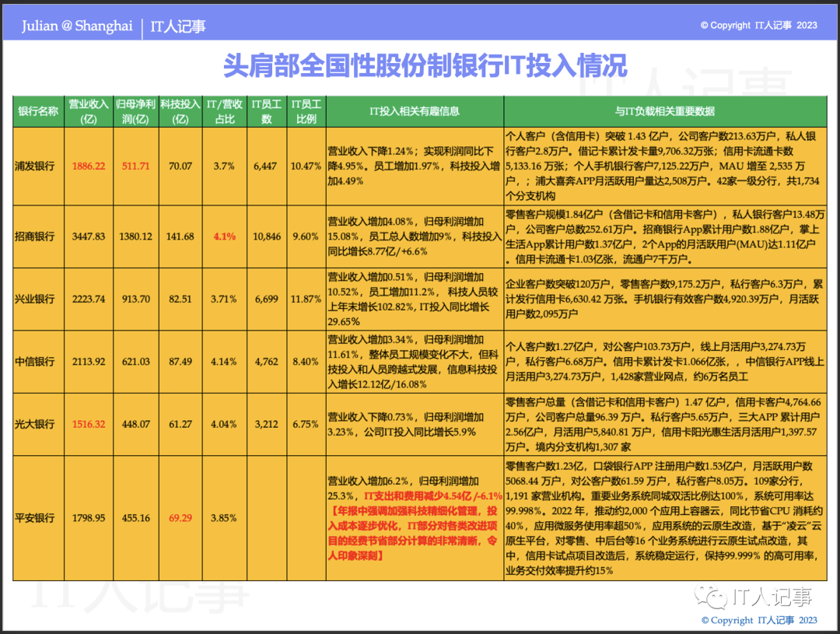Click 兴业银行 IT/revenue ratio 3.71%
Image resolution: width=840 pixels, height=634 pixels.
(x=224, y=299)
